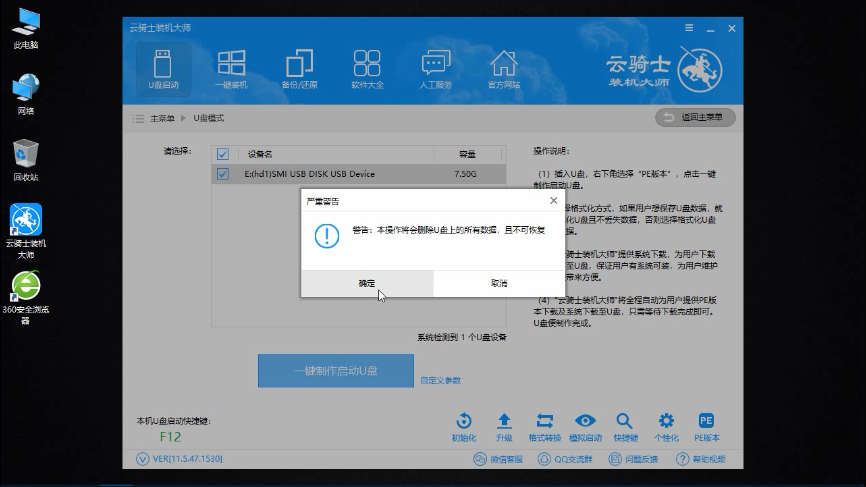
Task: Open 微信客服 in the status bar
Action: click(498, 459)
